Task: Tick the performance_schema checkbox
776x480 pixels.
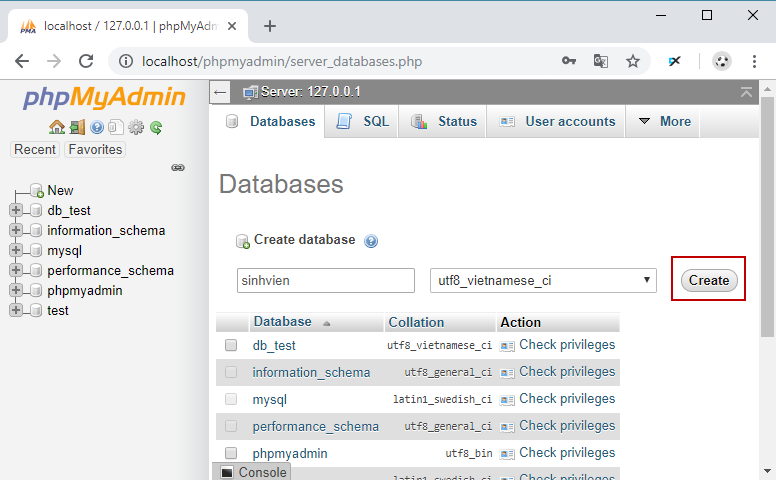Action: tap(231, 426)
